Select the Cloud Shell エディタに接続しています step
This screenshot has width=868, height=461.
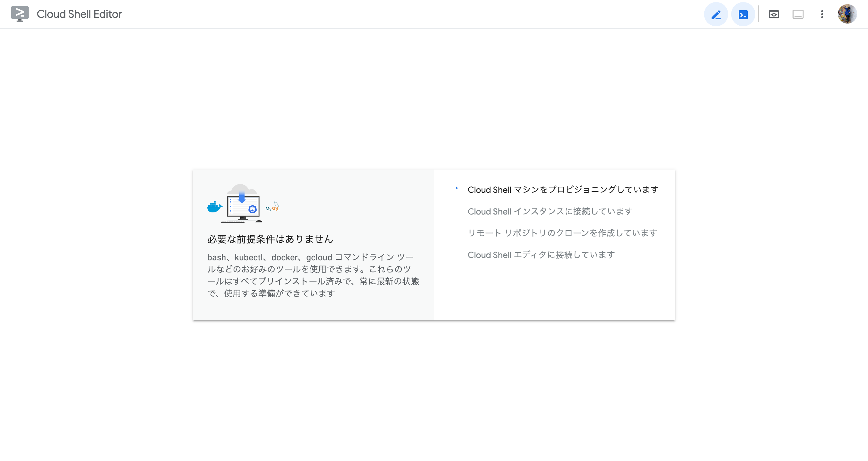point(541,255)
